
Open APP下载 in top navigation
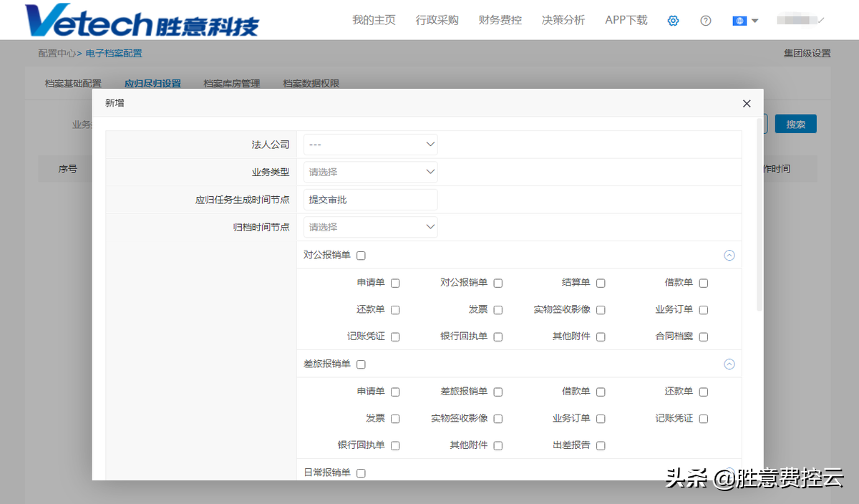pos(626,20)
